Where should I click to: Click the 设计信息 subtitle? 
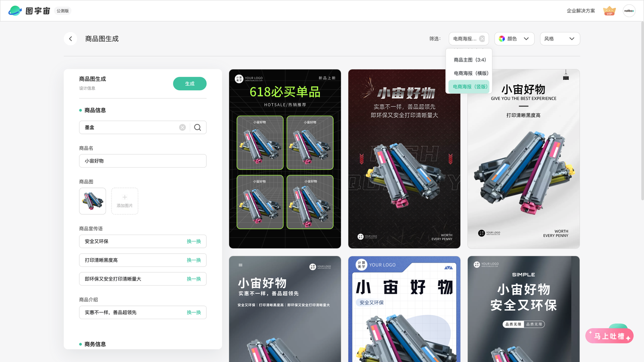tap(87, 88)
